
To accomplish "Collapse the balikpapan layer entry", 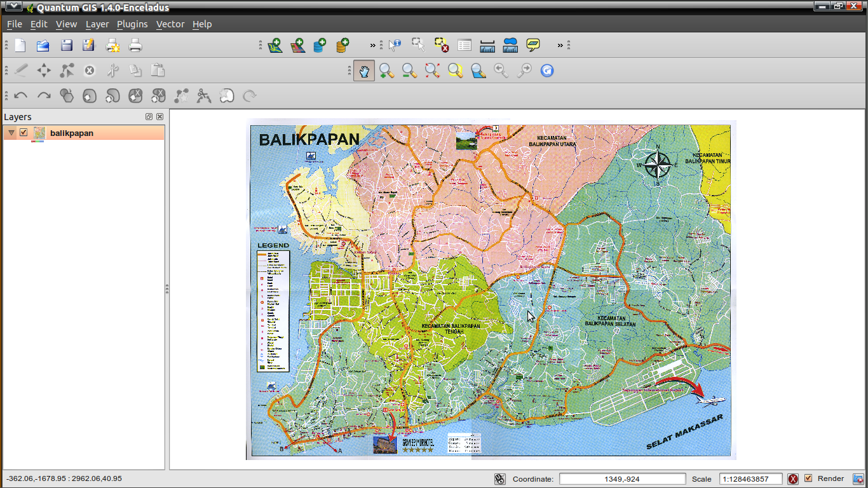I will (10, 133).
